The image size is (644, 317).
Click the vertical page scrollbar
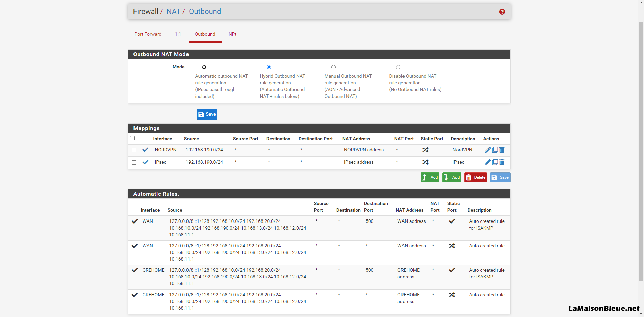[641, 151]
